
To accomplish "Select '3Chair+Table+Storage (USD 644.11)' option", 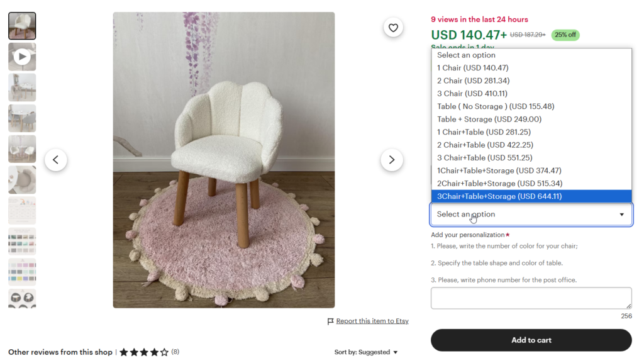I will (x=499, y=196).
